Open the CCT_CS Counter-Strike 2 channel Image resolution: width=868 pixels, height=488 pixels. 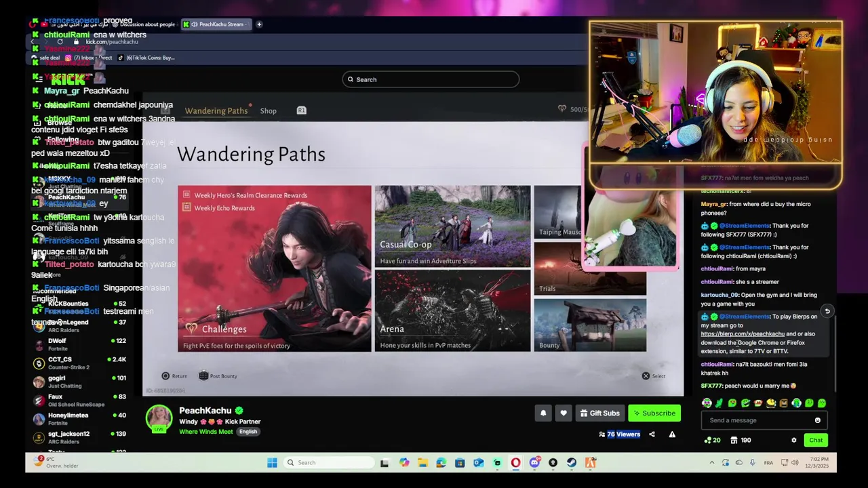(81, 363)
